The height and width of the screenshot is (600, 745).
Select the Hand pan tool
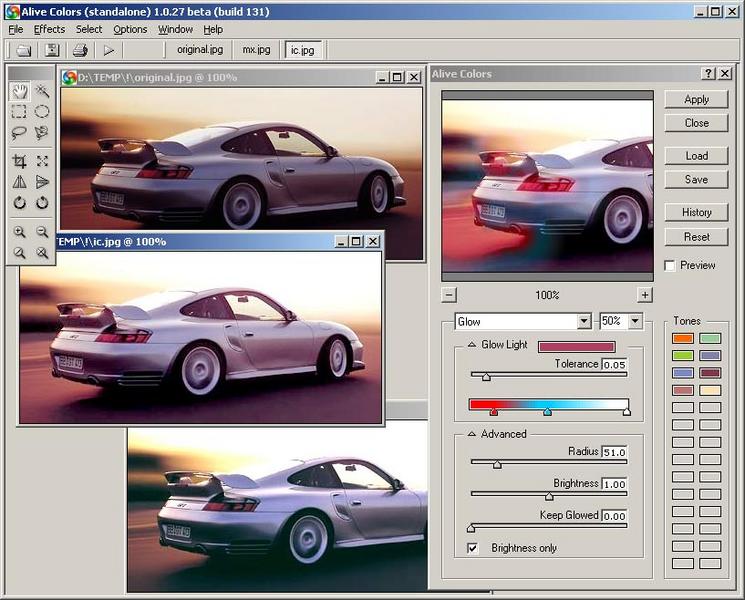tap(19, 91)
